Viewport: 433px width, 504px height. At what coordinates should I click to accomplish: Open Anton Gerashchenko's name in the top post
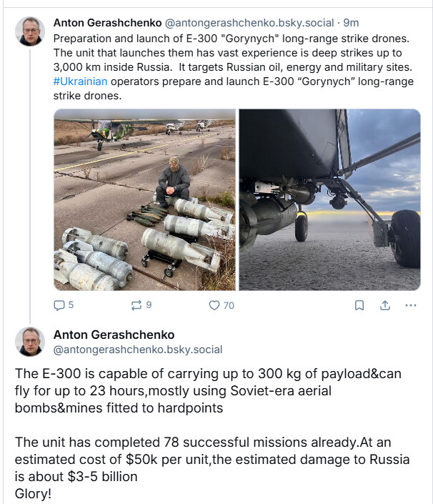[108, 23]
